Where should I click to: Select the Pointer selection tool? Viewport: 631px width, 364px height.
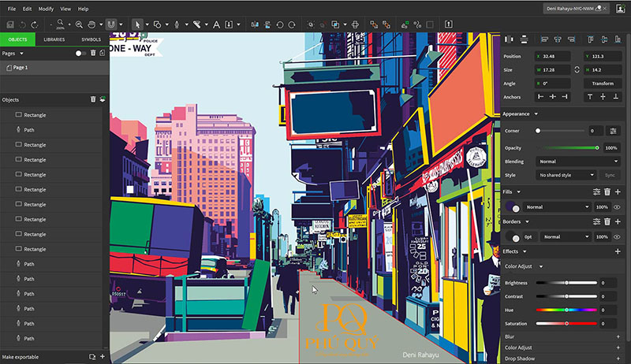pyautogui.click(x=138, y=24)
